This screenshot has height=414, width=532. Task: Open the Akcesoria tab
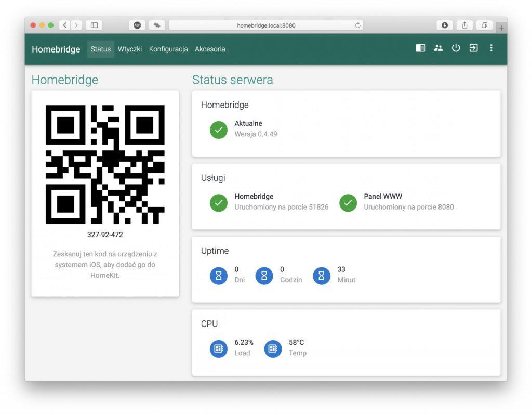pos(210,49)
